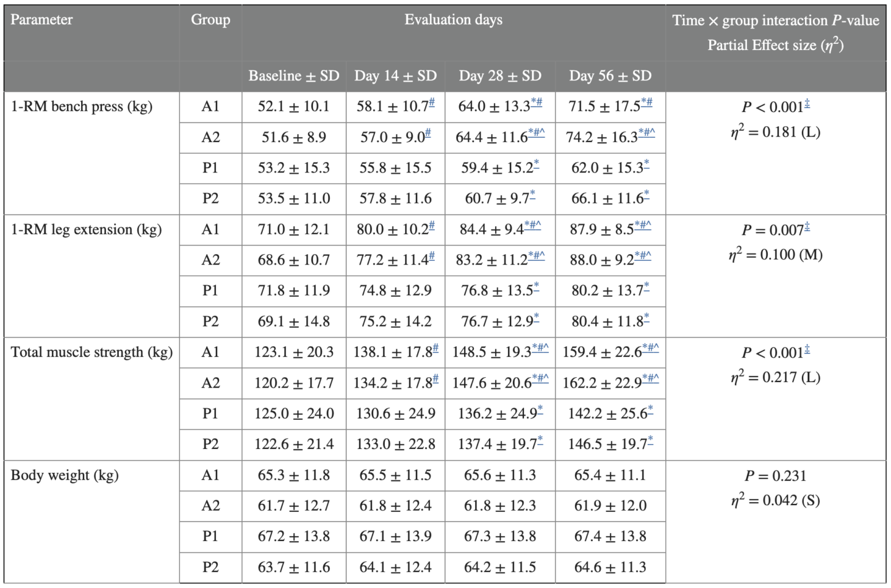Screen dimensions: 891x588
Task: Select the η² = 0.042 (S) effect size text
Action: pyautogui.click(x=775, y=500)
